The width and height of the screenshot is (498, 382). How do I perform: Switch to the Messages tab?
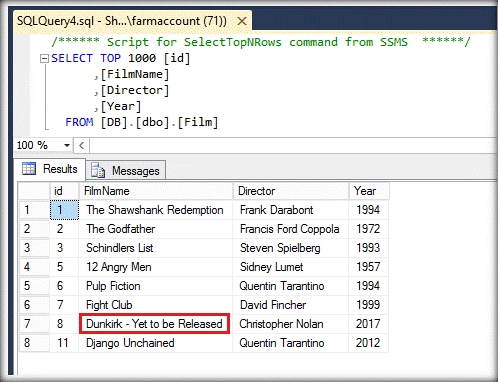[x=126, y=171]
